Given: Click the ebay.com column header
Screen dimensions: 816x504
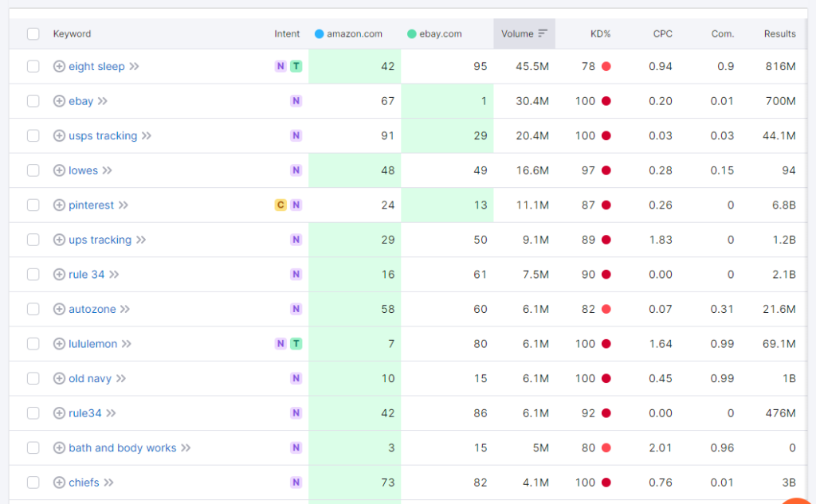Looking at the screenshot, I should pos(440,33).
